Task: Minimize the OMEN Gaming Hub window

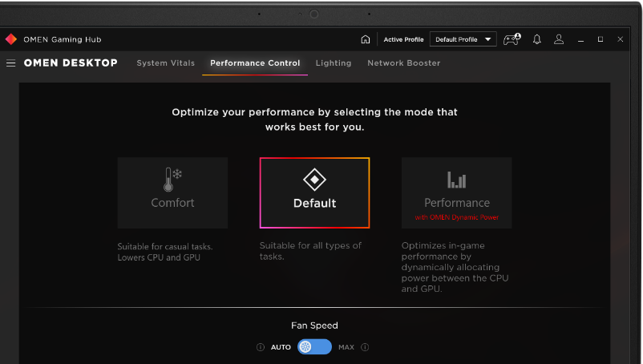Action: pyautogui.click(x=580, y=40)
